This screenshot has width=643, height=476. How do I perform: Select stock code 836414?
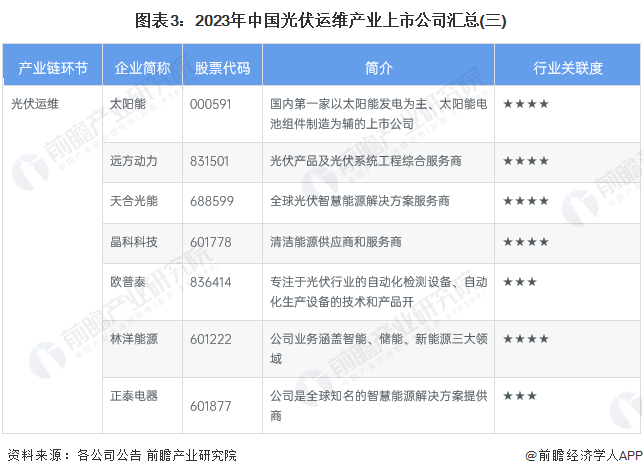pyautogui.click(x=210, y=282)
